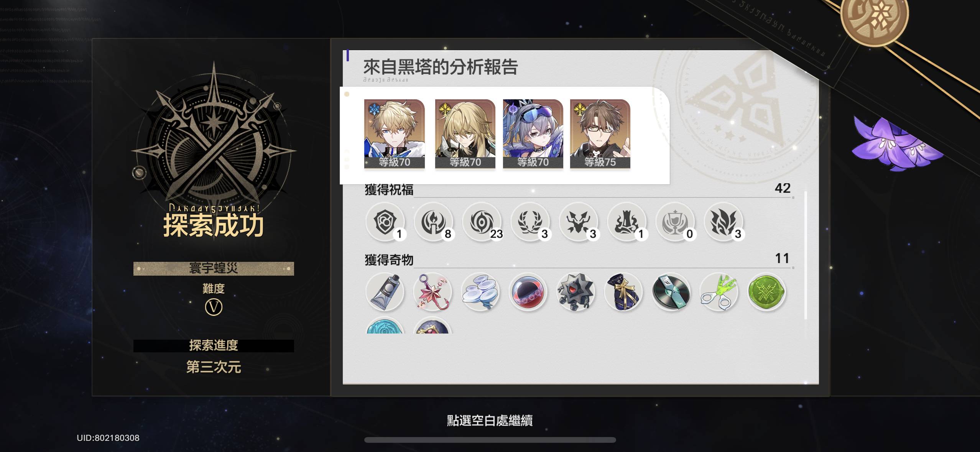Select the Elation trophy blessing icon with count 0
Screen dimensions: 980x452
[675, 222]
